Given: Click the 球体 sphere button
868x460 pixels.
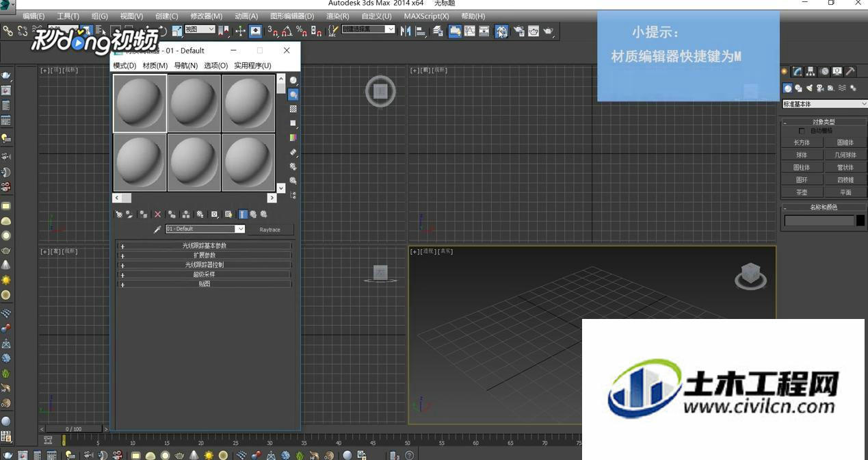Looking at the screenshot, I should [x=802, y=155].
